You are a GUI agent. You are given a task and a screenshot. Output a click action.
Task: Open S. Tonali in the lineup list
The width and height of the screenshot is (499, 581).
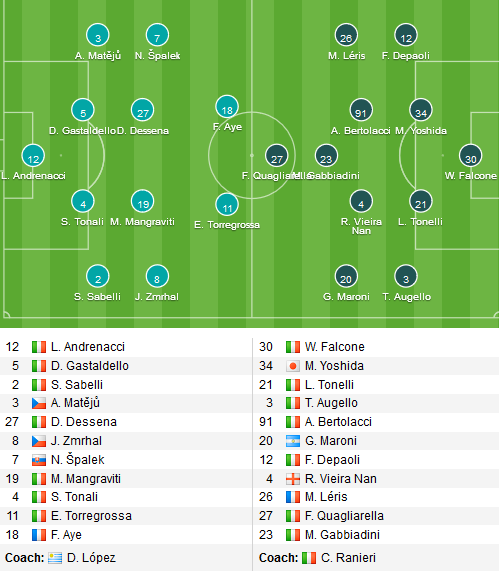click(74, 497)
